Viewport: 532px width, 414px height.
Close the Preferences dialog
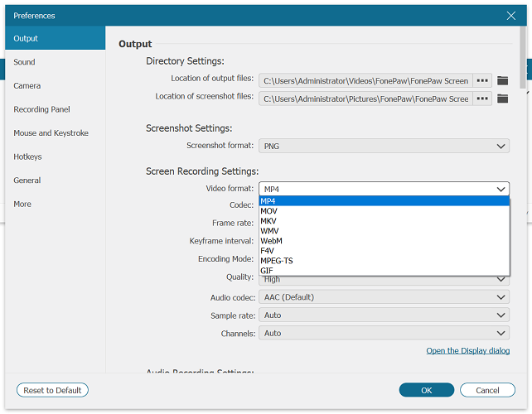511,16
